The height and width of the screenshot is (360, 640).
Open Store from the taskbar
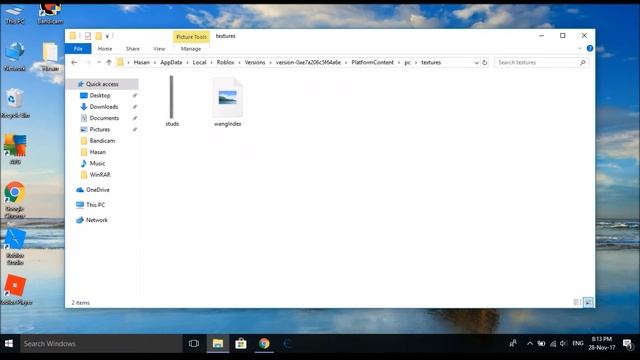[241, 344]
